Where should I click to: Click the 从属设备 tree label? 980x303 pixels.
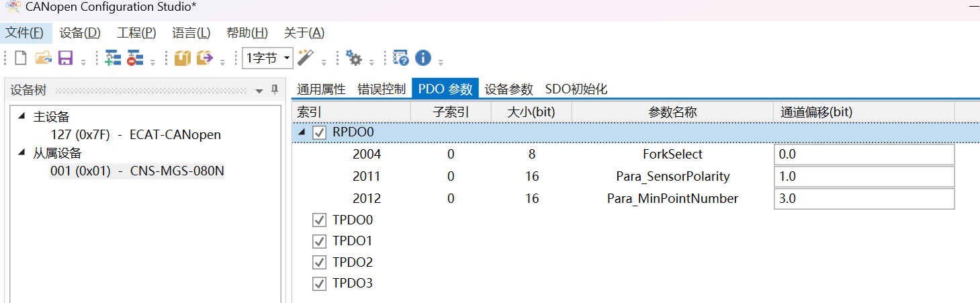(x=58, y=153)
